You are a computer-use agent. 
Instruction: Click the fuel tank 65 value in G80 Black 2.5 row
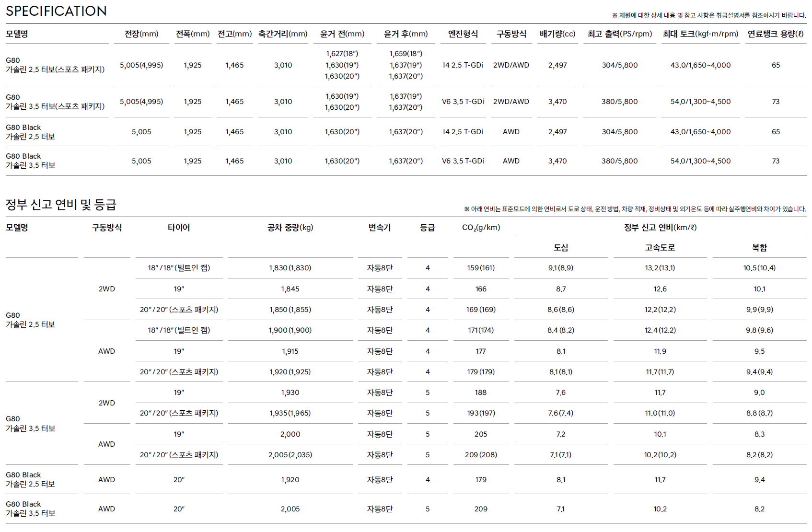776,132
